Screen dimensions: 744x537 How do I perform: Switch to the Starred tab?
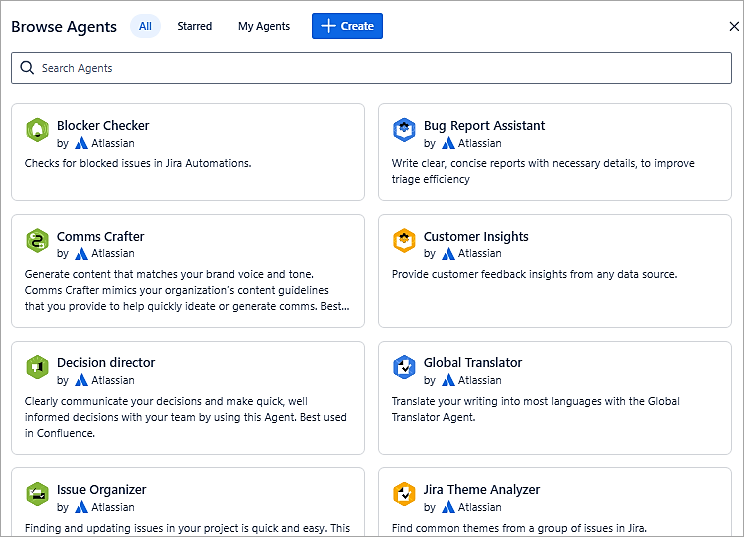194,26
